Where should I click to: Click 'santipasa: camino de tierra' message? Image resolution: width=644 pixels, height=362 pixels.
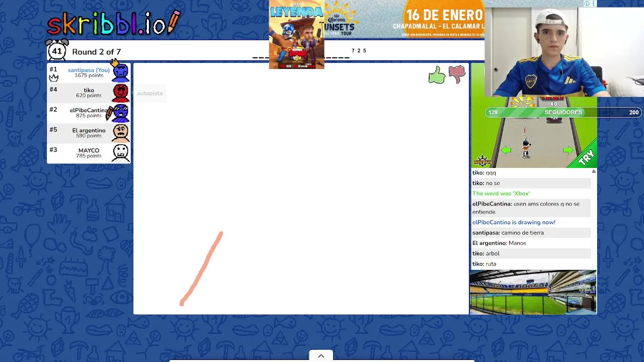[x=531, y=233]
